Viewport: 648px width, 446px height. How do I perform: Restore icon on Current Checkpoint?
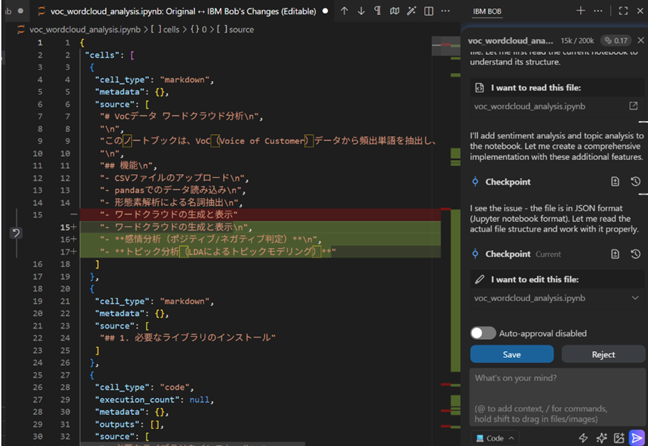[x=636, y=254]
